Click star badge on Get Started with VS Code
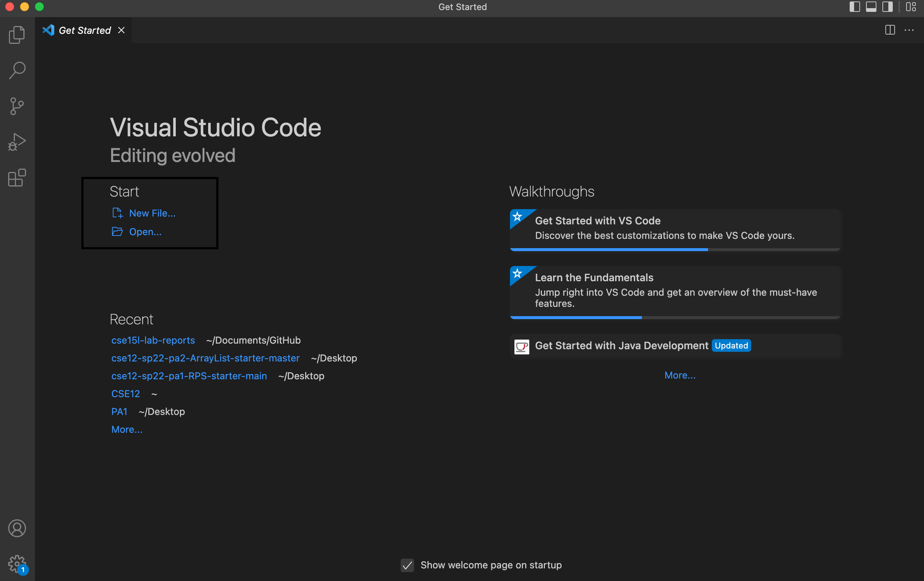 point(517,217)
